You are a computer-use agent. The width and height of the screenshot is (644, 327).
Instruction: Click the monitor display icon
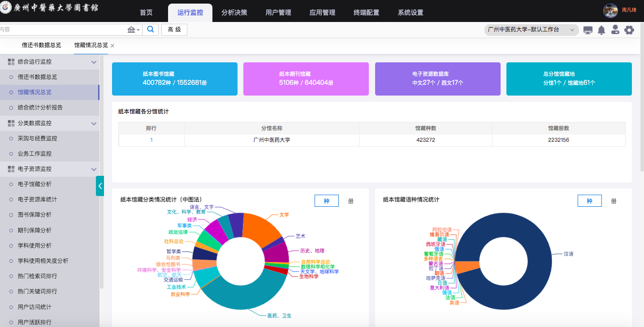coord(588,30)
